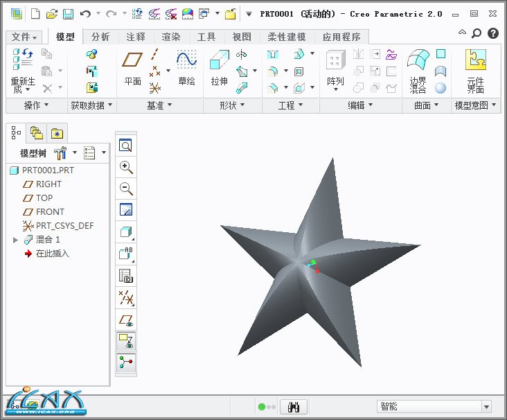The height and width of the screenshot is (420, 507).
Task: Click the Zoom In magnifier icon
Action: point(126,167)
